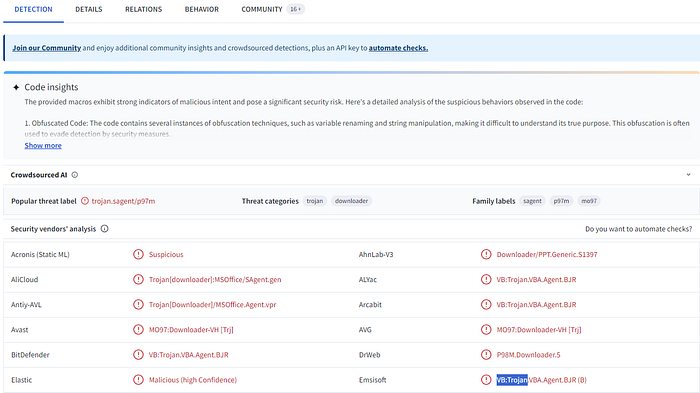Screen dimensions: 700x393
Task: Click the Elastic vendor name
Action: pos(21,380)
